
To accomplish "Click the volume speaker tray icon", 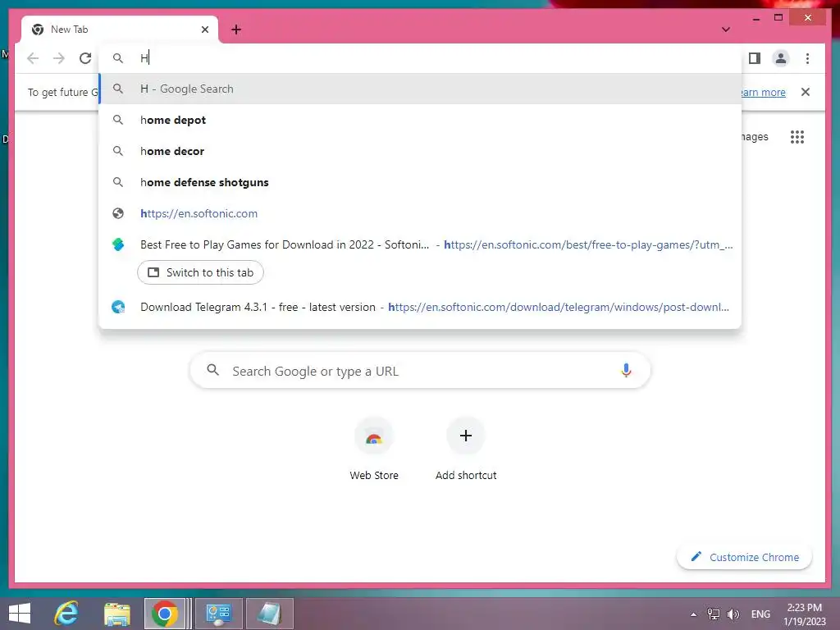I will (x=733, y=614).
